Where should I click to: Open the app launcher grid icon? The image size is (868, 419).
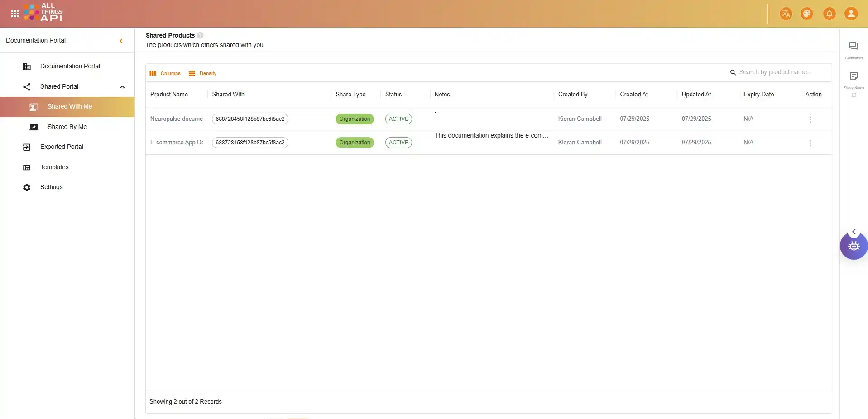coord(15,14)
